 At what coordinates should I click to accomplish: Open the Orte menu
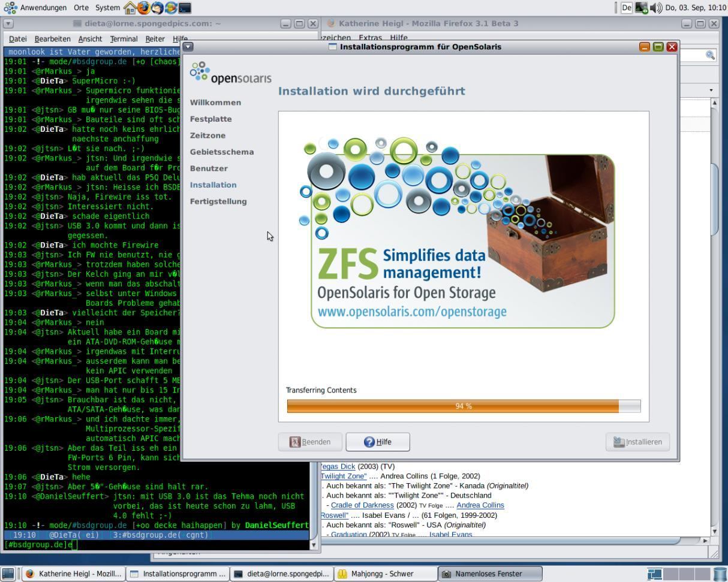(x=81, y=8)
